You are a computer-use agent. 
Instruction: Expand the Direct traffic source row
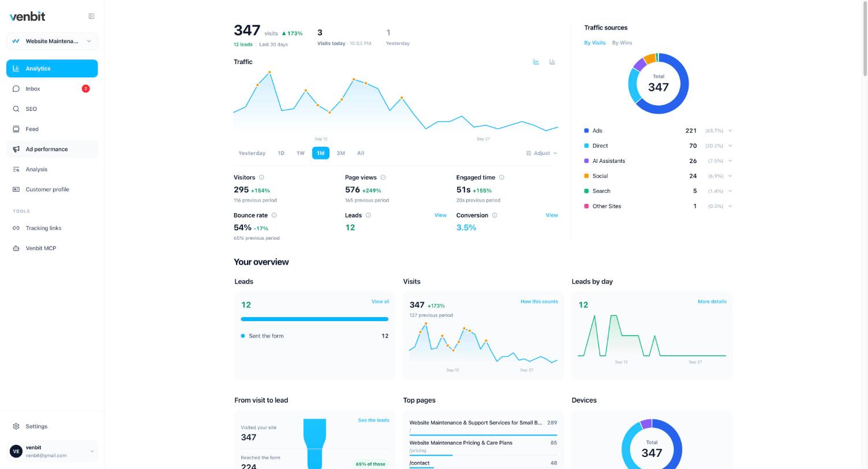click(730, 146)
